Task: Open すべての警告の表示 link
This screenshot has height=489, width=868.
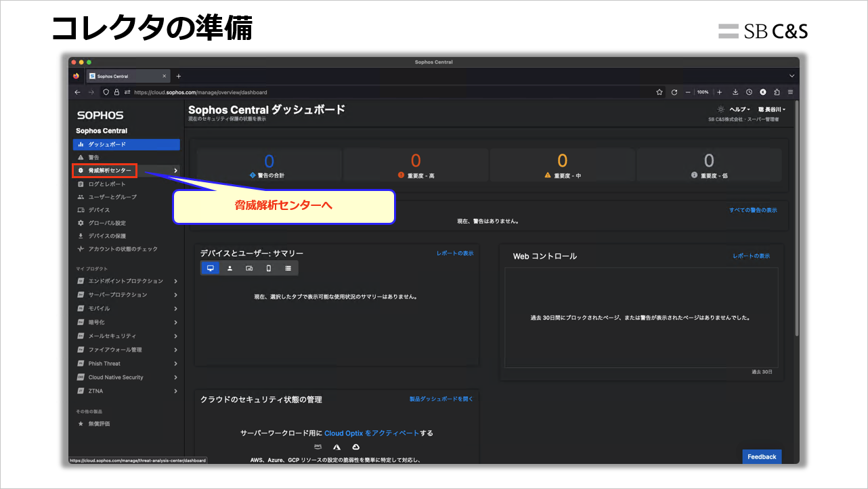Action: click(753, 210)
